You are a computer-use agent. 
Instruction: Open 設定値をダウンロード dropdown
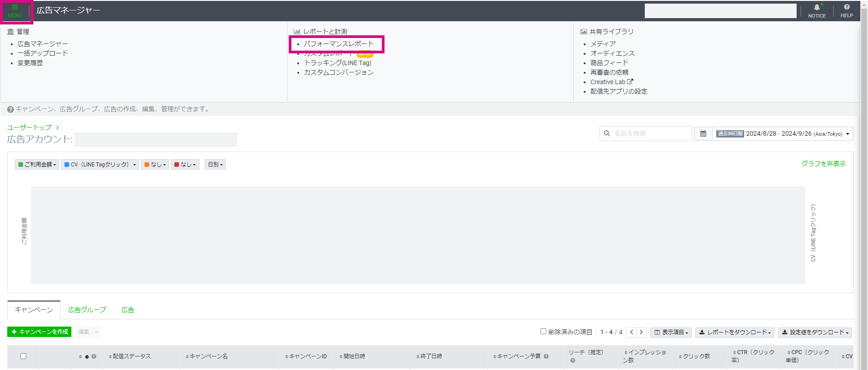815,332
